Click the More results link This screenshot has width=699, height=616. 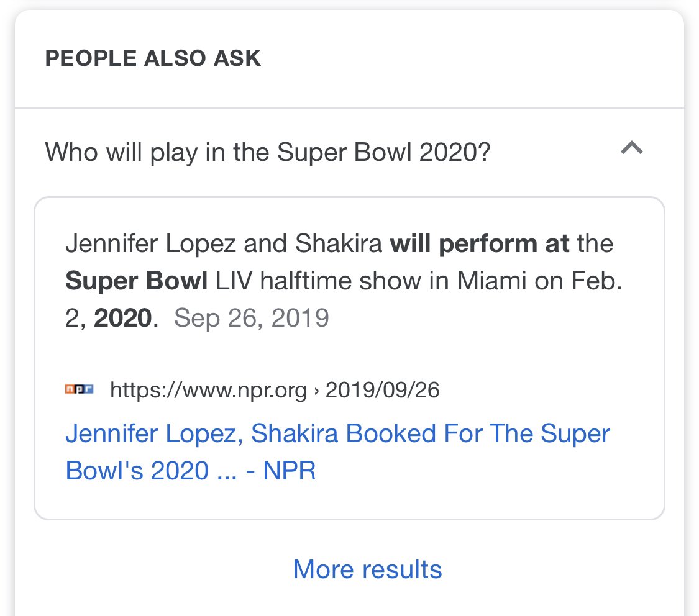[367, 569]
